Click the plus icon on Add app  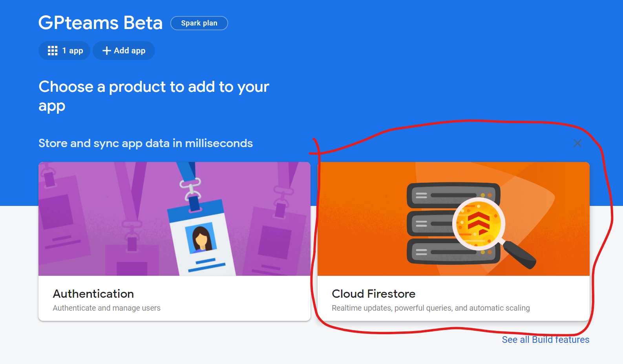pos(106,51)
